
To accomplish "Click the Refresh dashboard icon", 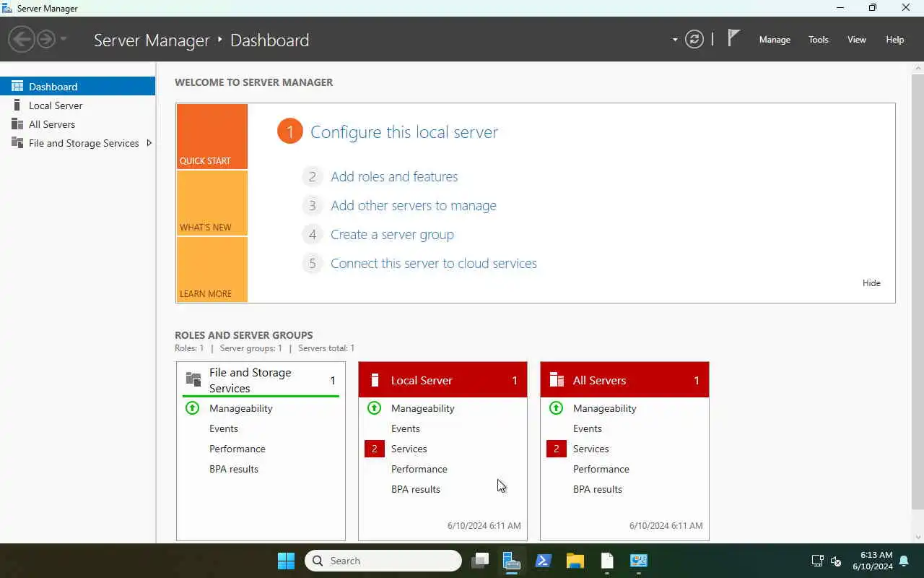I will point(694,39).
